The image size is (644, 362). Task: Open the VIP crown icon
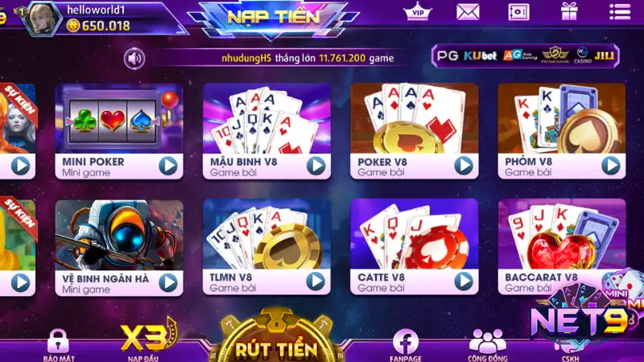[417, 11]
